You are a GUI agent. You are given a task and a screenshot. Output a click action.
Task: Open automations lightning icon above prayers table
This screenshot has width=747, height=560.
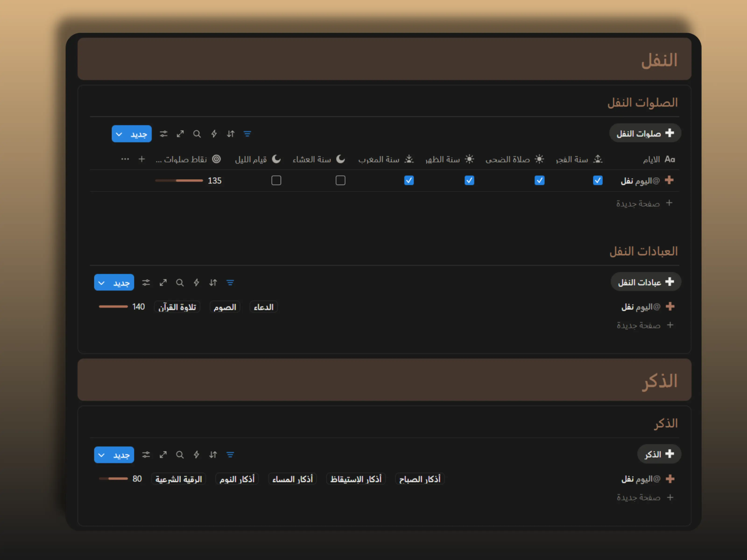coord(214,134)
